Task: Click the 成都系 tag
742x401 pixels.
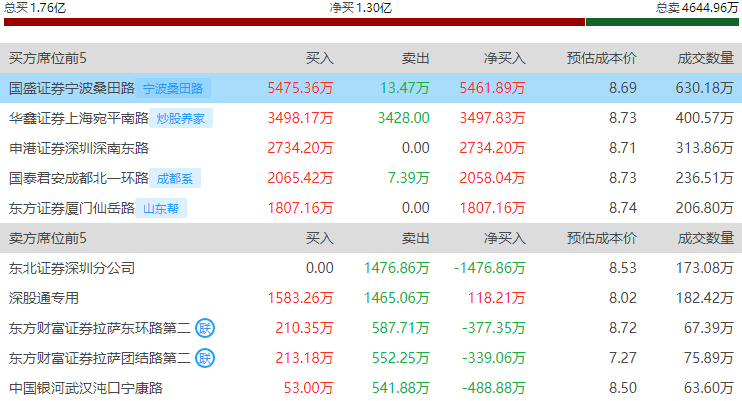Action: (x=175, y=178)
